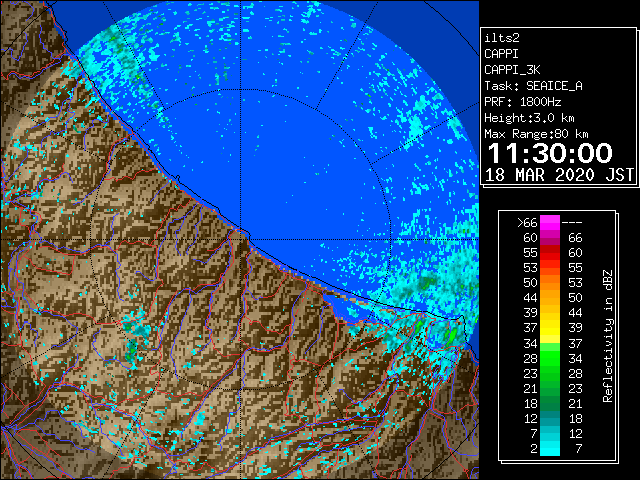
Task: Pick the bright green swatch near 28
Action: pos(550,358)
